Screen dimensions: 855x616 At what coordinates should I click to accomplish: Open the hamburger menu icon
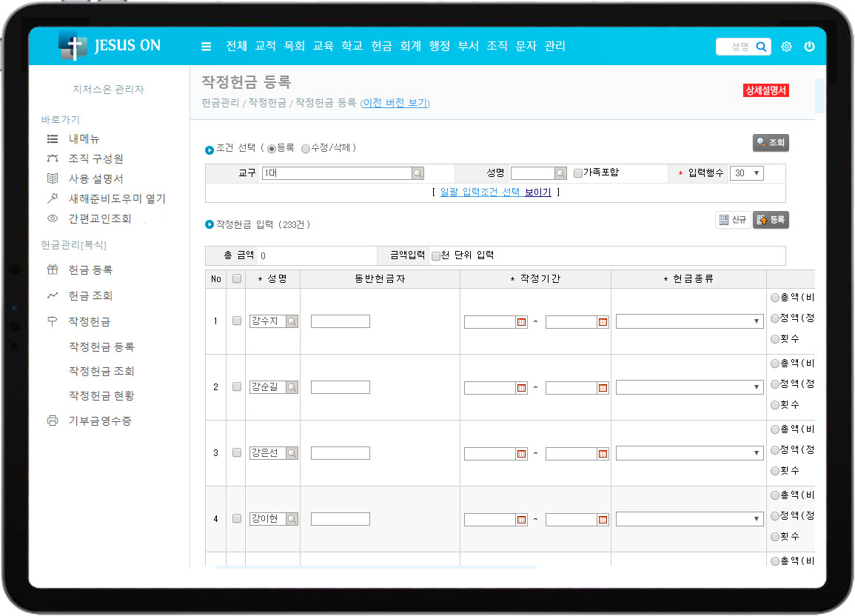(206, 47)
